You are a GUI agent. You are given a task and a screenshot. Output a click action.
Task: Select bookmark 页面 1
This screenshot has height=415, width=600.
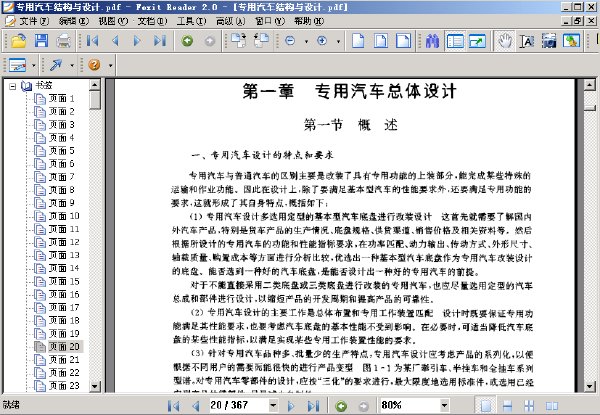click(x=61, y=99)
